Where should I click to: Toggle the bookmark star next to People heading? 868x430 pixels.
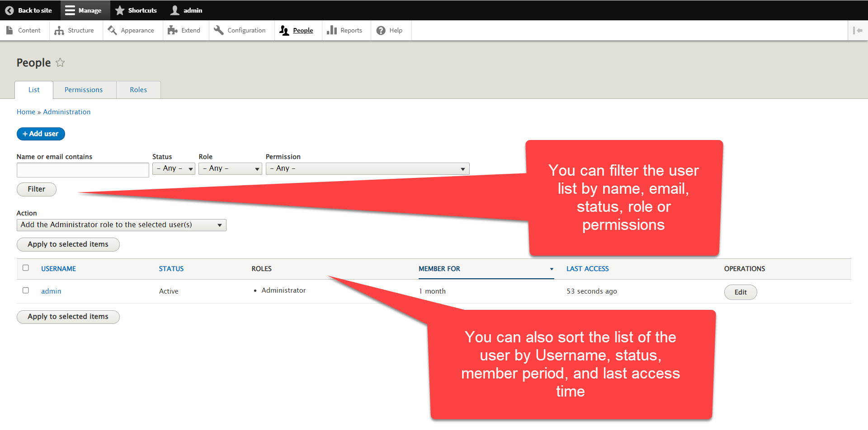[x=60, y=62]
